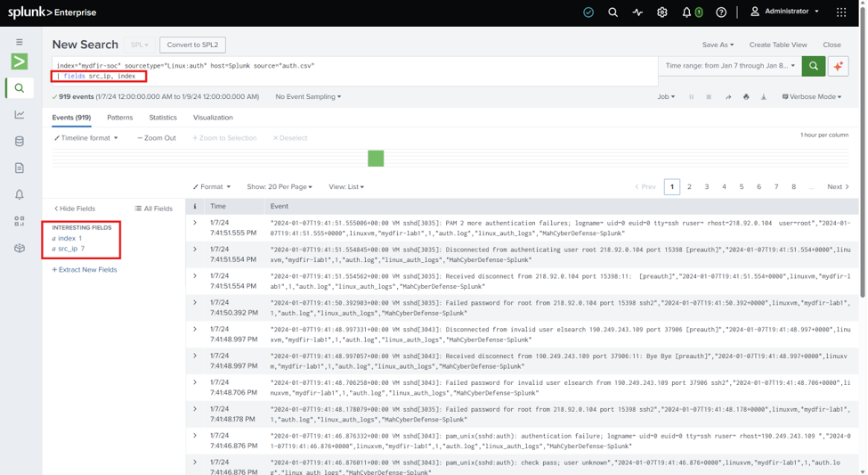
Task: Select the green timeline histogram bar
Action: 376,159
